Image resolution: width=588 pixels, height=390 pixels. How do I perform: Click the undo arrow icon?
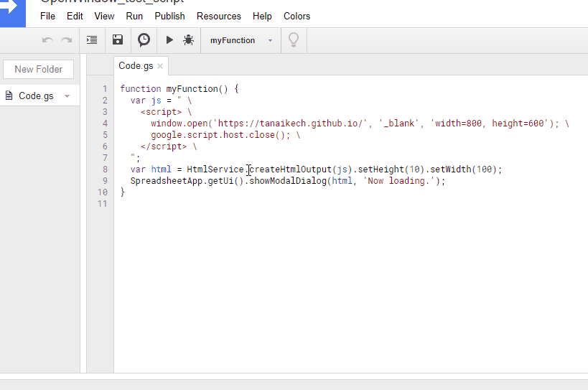click(47, 40)
